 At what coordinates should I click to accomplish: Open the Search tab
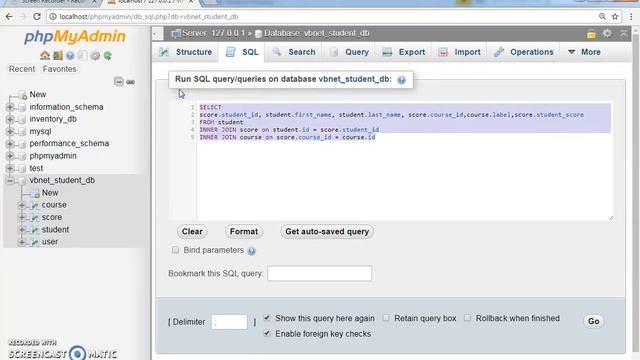[x=293, y=52]
